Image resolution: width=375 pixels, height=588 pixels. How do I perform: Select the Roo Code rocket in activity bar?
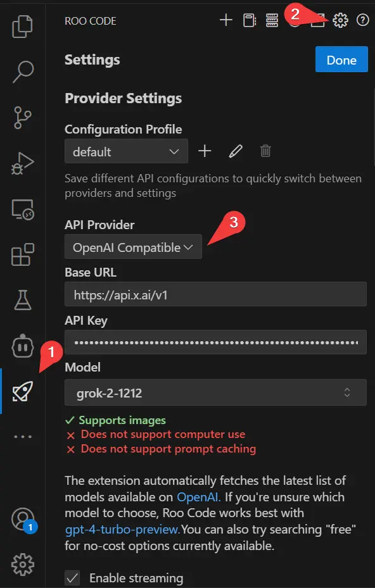(x=23, y=391)
